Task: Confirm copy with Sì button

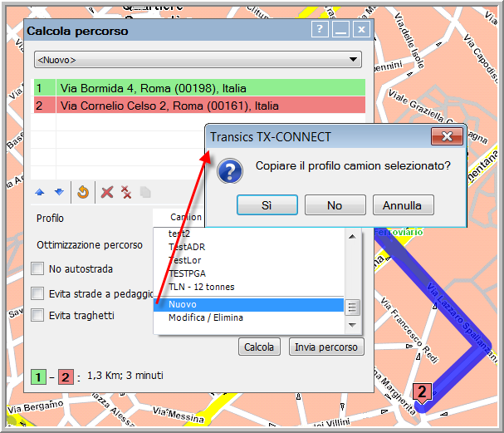Action: 267,205
